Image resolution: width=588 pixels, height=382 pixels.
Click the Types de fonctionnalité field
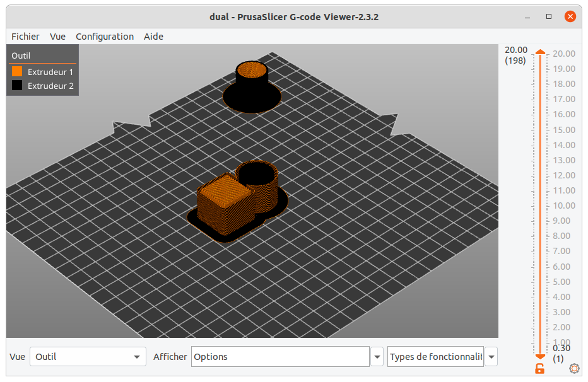pos(435,357)
